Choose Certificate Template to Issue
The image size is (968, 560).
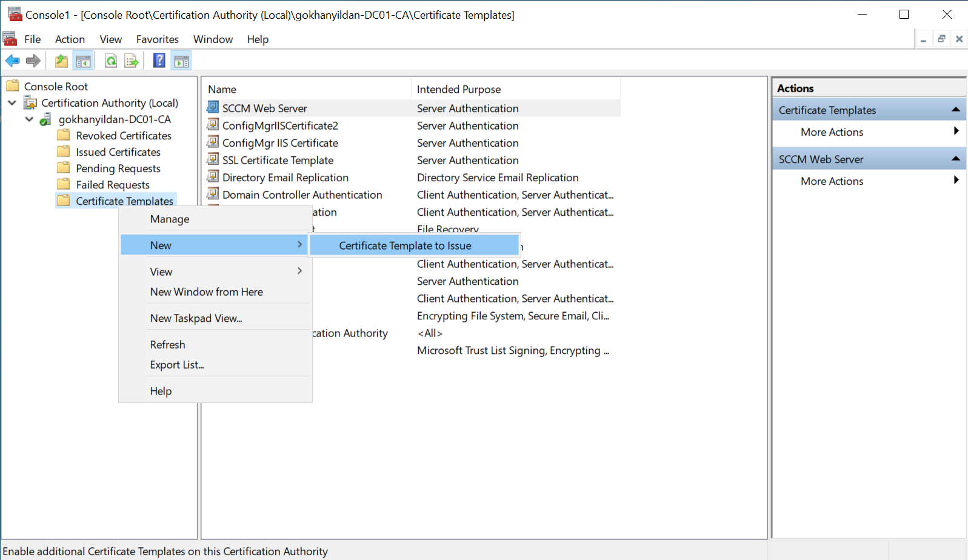(x=414, y=245)
